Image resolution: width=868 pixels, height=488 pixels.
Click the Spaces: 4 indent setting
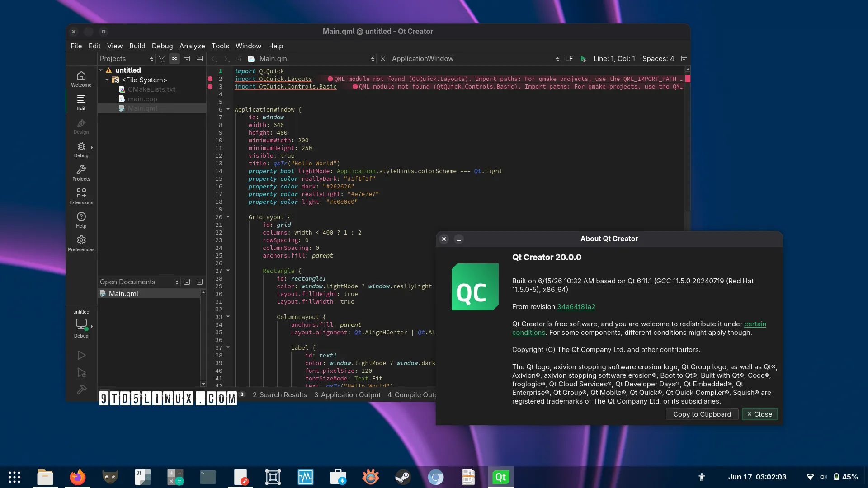click(658, 59)
